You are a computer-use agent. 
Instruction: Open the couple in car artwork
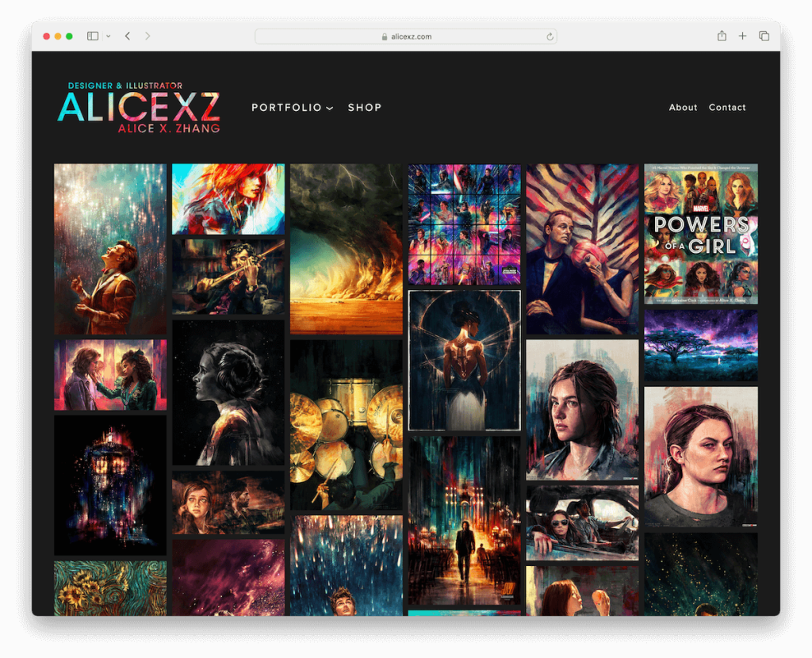tap(583, 523)
